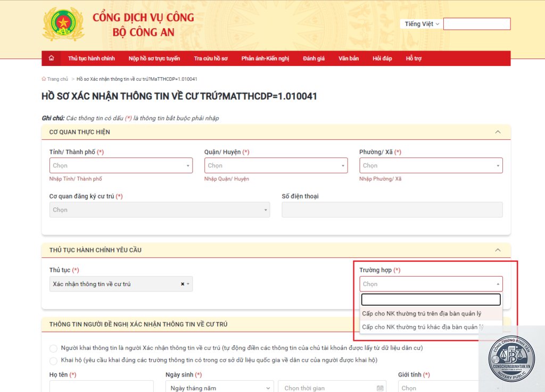Viewport: 545px width, 392px height.
Task: Open the calendar icon in Chọn thời gian field
Action: [380, 388]
